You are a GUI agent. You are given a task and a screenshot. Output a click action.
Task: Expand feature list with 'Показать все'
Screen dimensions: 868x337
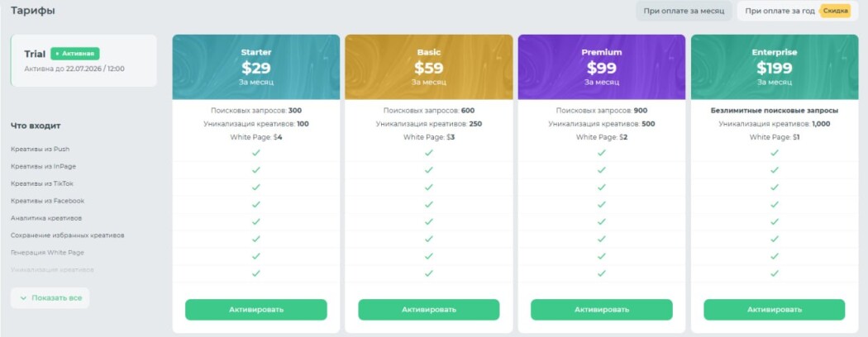pos(50,298)
